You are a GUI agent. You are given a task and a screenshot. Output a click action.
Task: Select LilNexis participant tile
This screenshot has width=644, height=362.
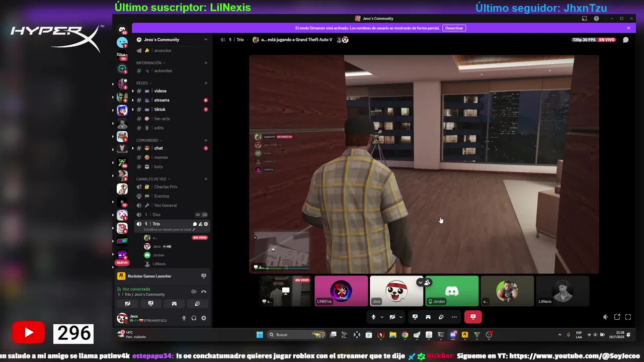(562, 291)
